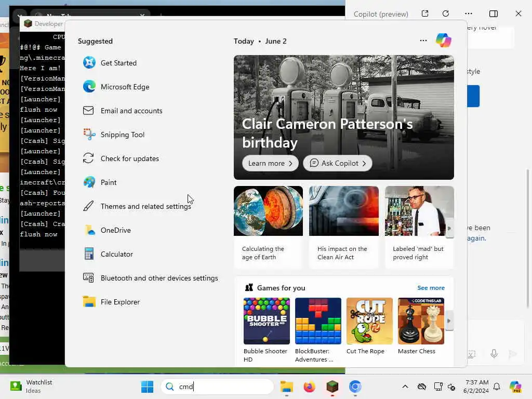Show next news cards with the right arrow

tap(449, 229)
